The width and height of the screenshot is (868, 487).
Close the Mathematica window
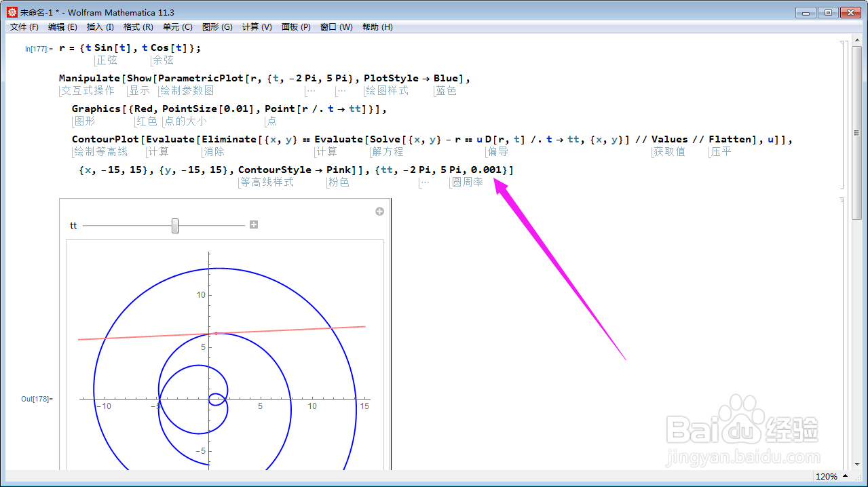(x=850, y=12)
